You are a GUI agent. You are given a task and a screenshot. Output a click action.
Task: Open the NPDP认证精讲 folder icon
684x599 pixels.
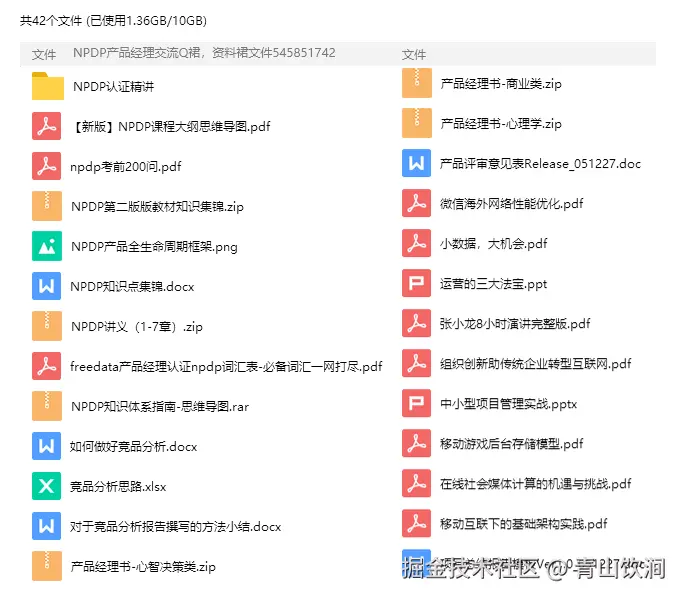(48, 86)
